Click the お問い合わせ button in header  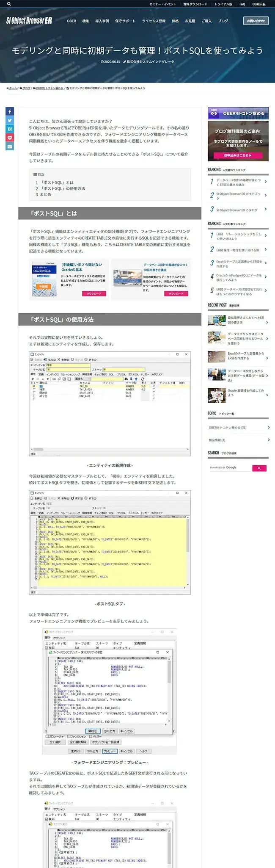tap(256, 21)
